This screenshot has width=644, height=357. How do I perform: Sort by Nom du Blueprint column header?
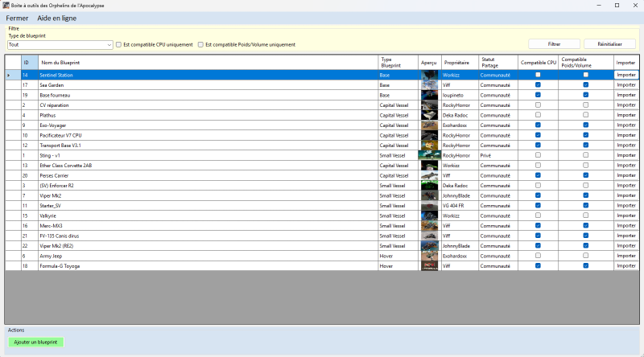tap(208, 63)
